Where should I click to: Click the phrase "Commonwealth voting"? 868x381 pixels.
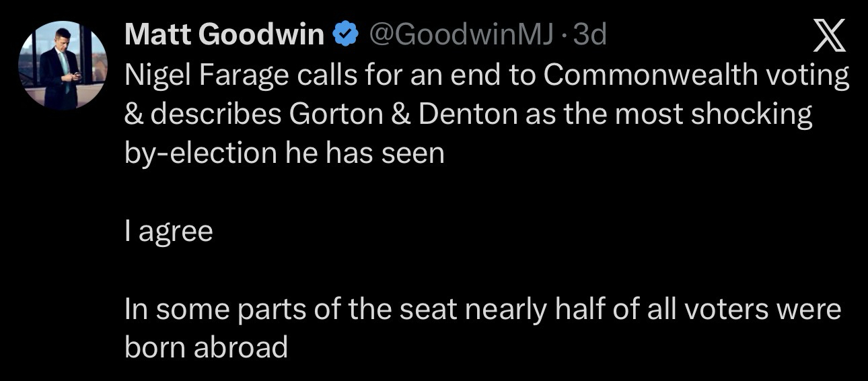point(696,75)
